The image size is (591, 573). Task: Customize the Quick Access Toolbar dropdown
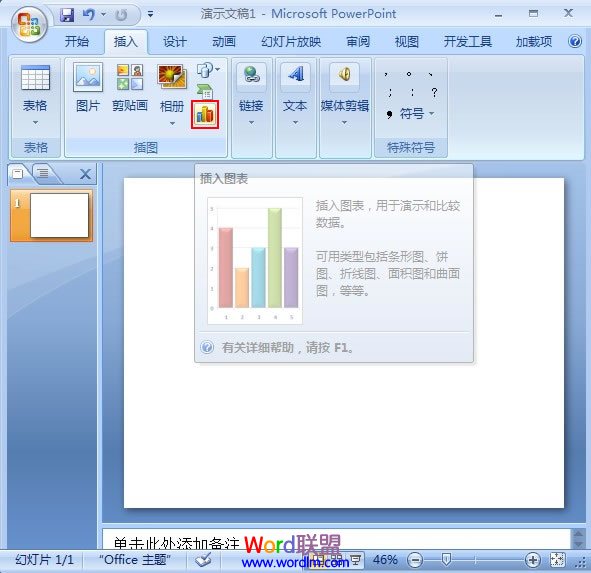150,15
